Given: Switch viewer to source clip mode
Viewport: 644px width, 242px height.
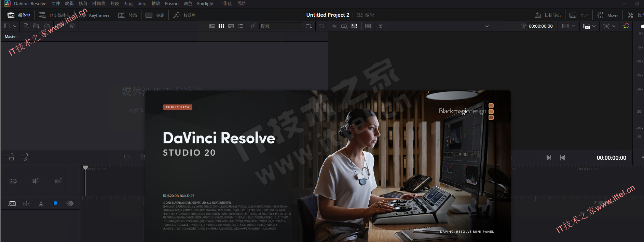Looking at the screenshot, I should [334, 26].
